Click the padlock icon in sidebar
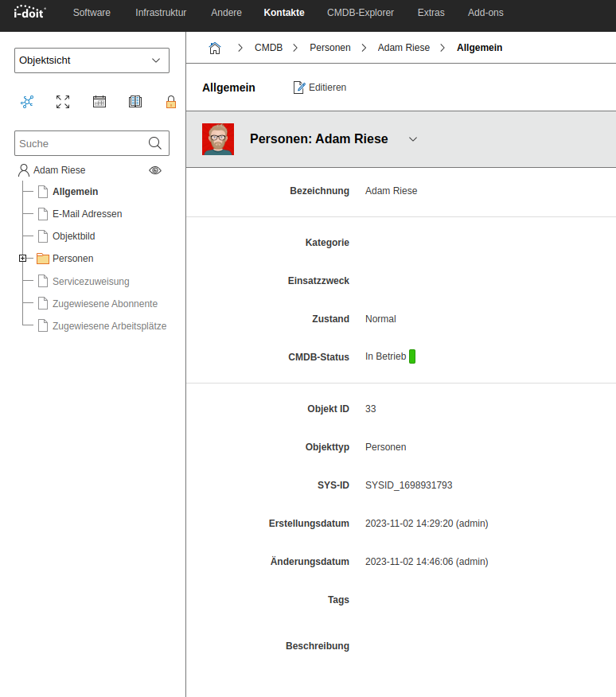 (170, 102)
